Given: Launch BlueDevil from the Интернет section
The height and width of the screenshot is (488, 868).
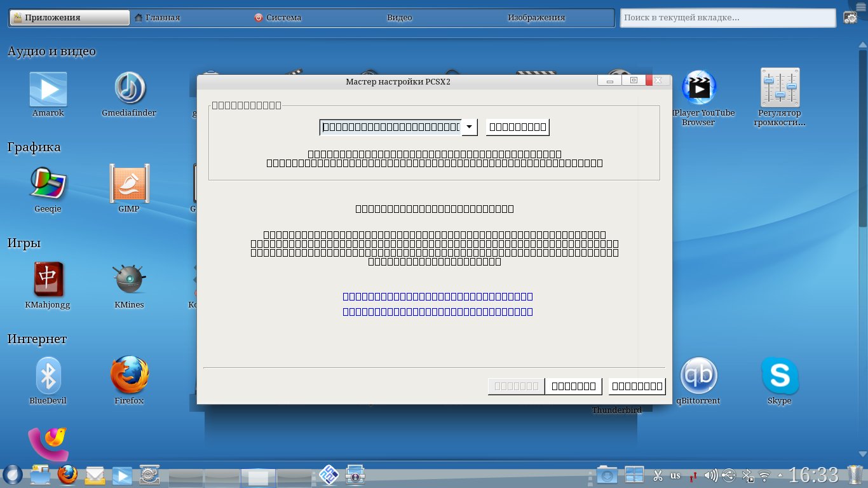Looking at the screenshot, I should (x=48, y=376).
